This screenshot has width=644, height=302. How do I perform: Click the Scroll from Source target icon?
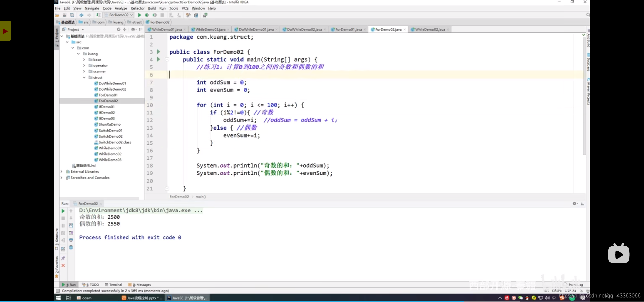click(118, 30)
